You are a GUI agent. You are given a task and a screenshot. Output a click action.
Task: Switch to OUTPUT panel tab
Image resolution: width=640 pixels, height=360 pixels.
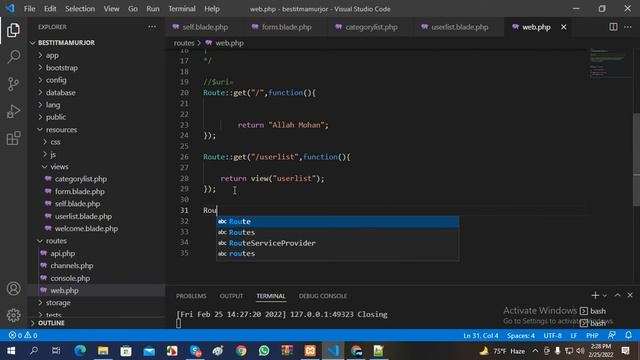(x=231, y=296)
